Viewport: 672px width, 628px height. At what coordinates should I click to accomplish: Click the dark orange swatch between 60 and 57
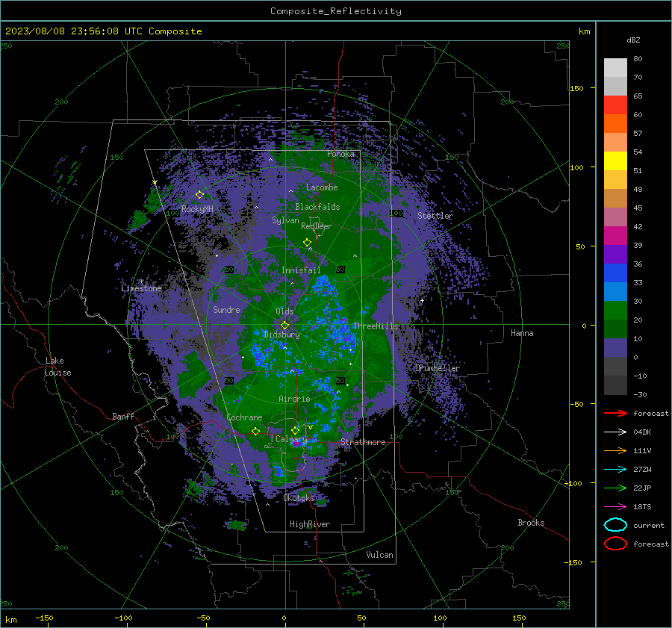tap(615, 123)
